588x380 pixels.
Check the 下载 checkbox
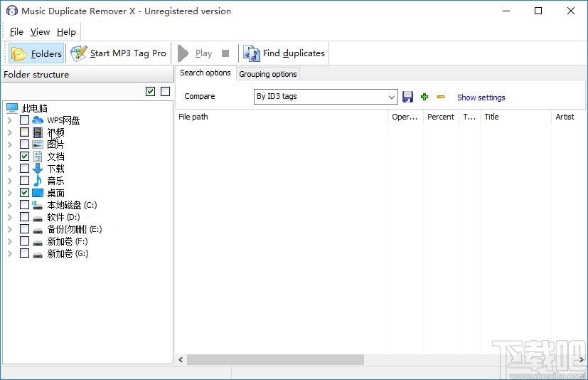[24, 168]
